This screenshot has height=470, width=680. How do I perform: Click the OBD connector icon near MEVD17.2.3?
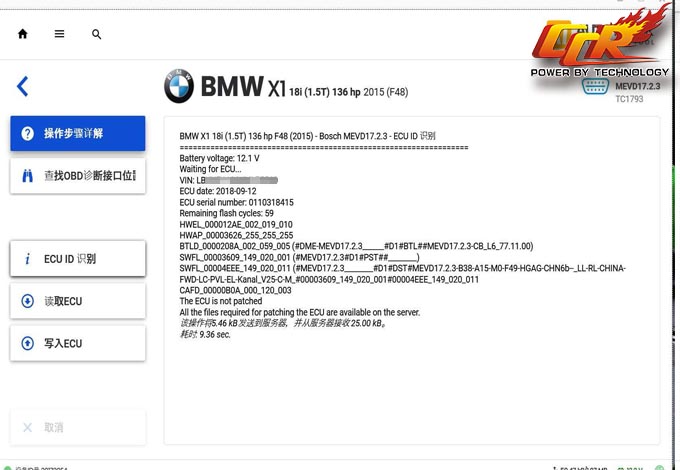pyautogui.click(x=595, y=86)
